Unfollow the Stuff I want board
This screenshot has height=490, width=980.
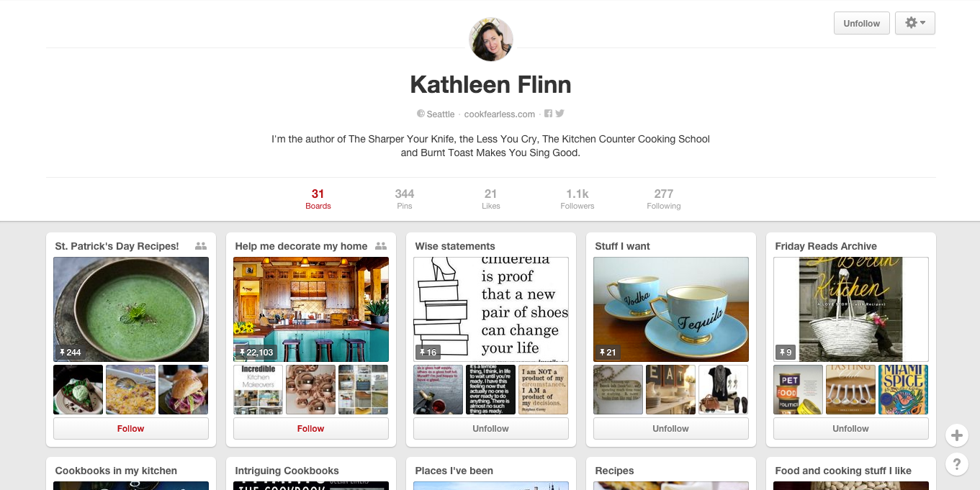tap(671, 429)
